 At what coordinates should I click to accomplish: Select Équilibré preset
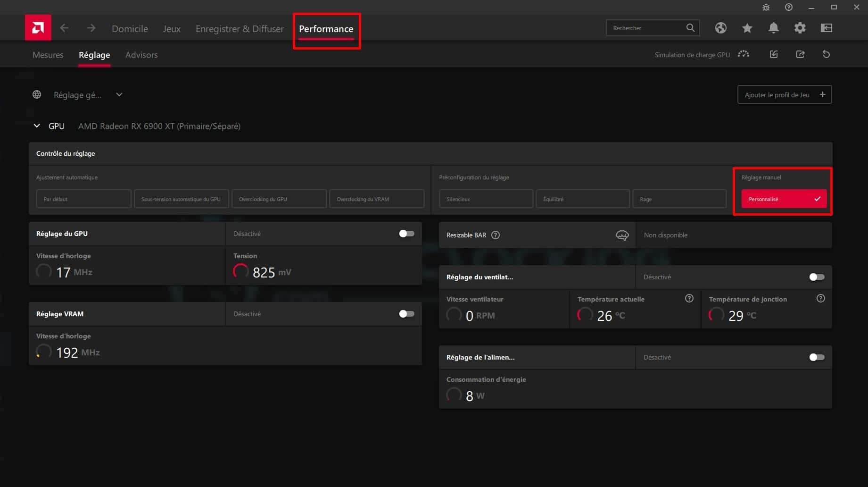(583, 199)
